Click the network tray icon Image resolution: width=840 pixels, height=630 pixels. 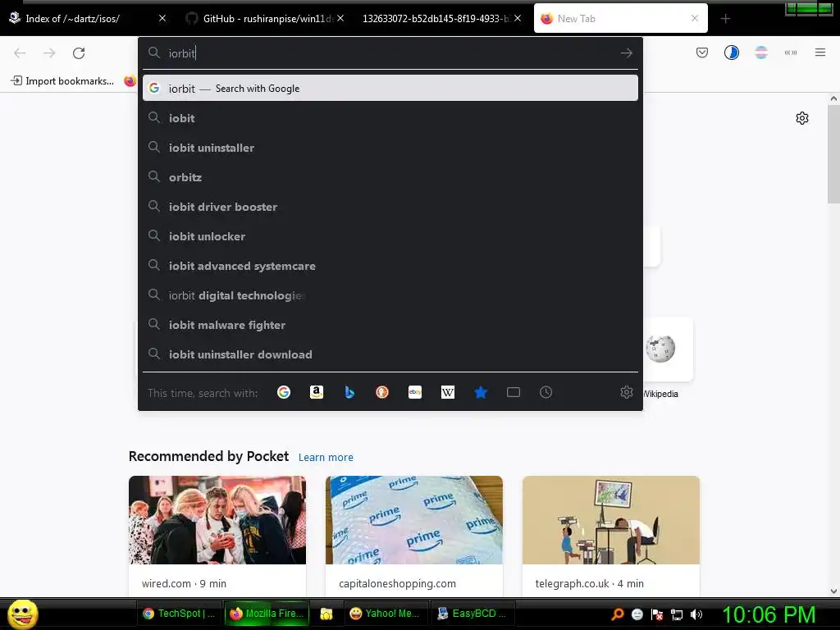(677, 614)
